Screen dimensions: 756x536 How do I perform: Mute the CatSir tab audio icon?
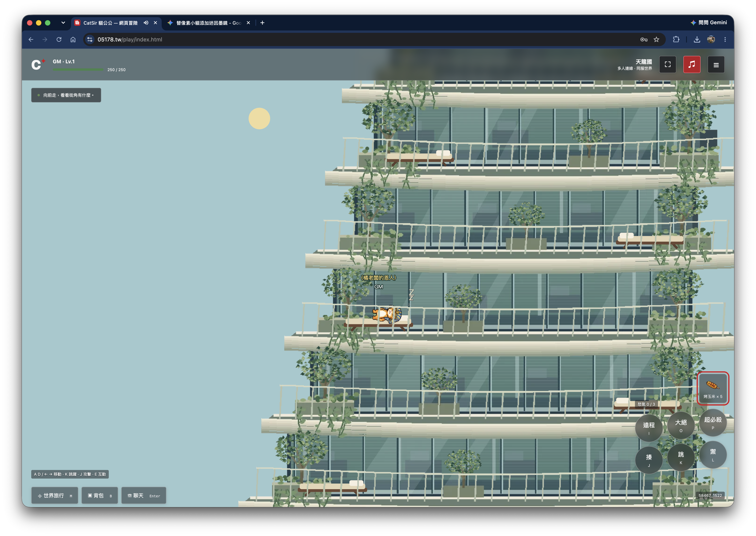[146, 23]
